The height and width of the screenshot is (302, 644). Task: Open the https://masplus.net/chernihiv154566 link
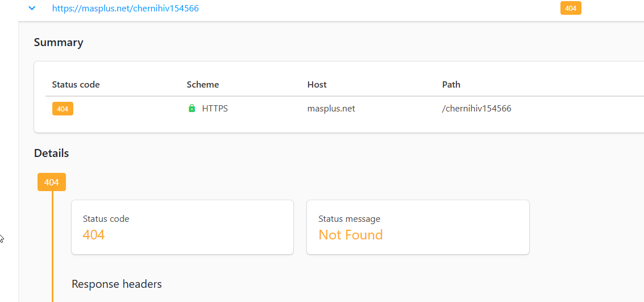pyautogui.click(x=125, y=9)
